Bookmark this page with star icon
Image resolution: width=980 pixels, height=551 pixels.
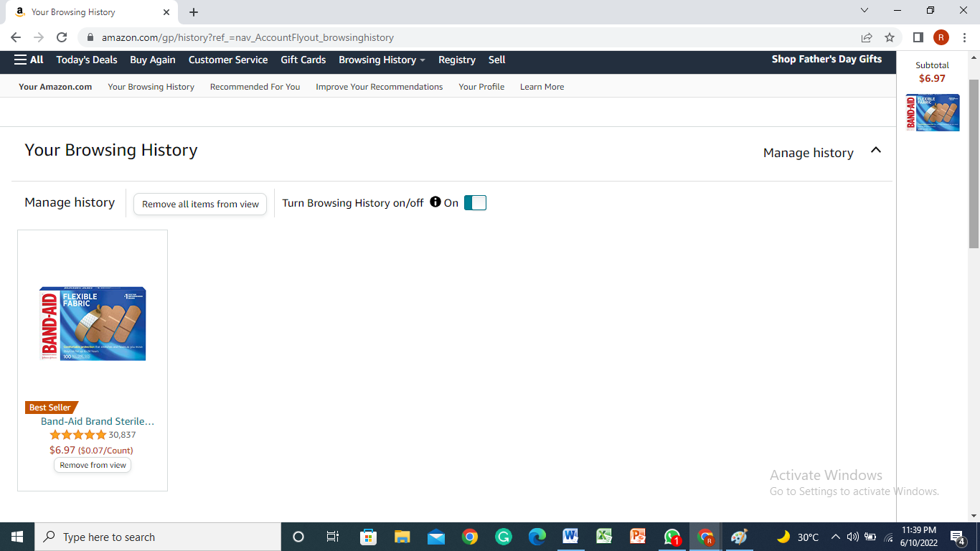point(890,37)
